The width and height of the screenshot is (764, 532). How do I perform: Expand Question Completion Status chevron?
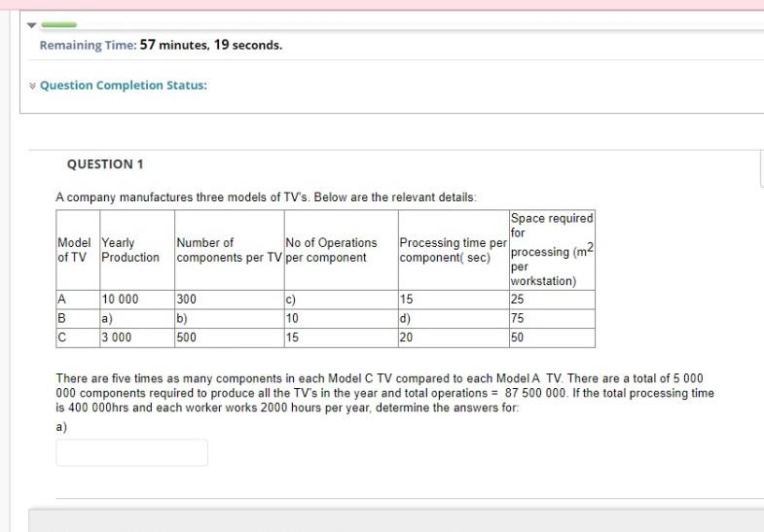pos(32,87)
